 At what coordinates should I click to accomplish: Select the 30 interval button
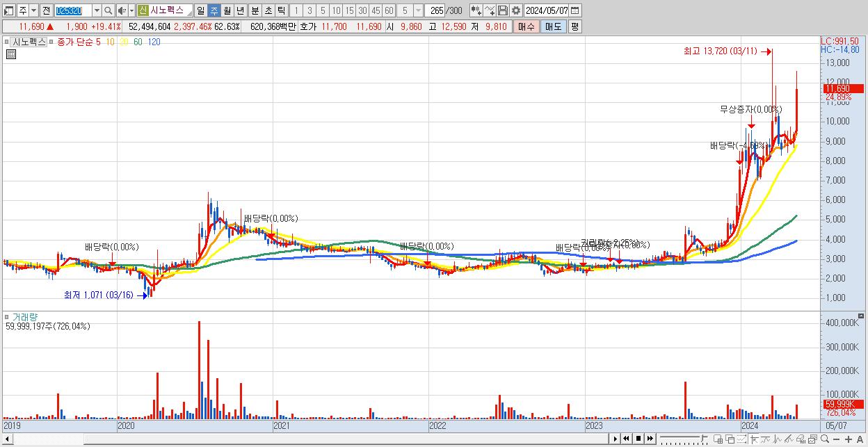tap(362, 10)
